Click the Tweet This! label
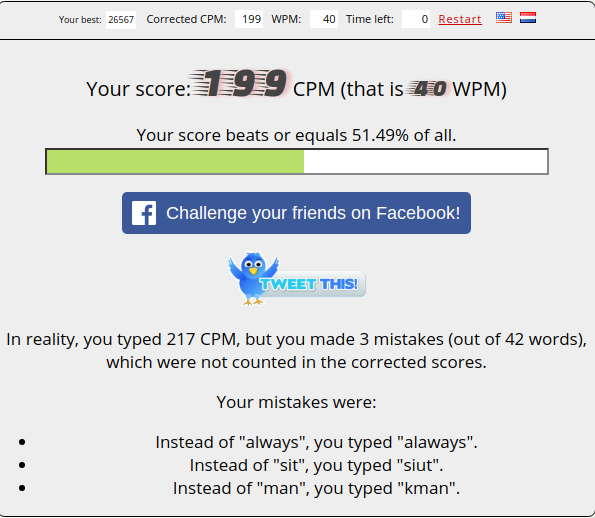This screenshot has width=595, height=518. point(309,284)
